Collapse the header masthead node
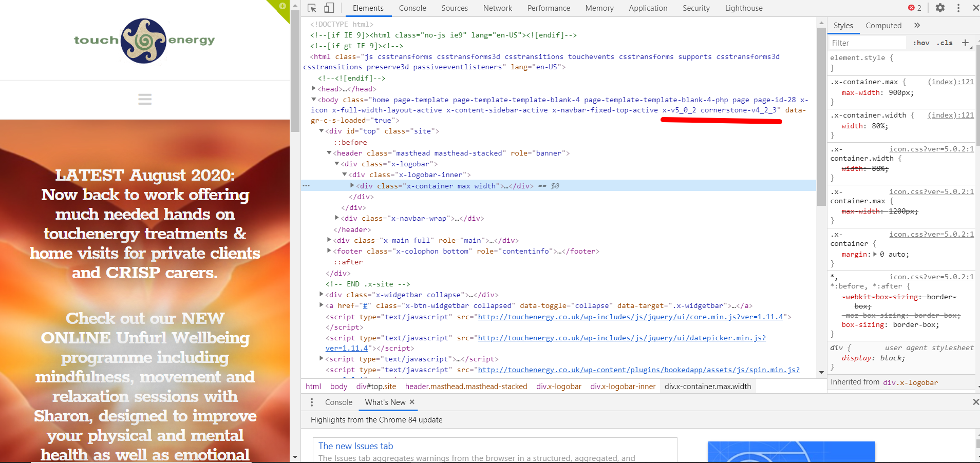 329,153
